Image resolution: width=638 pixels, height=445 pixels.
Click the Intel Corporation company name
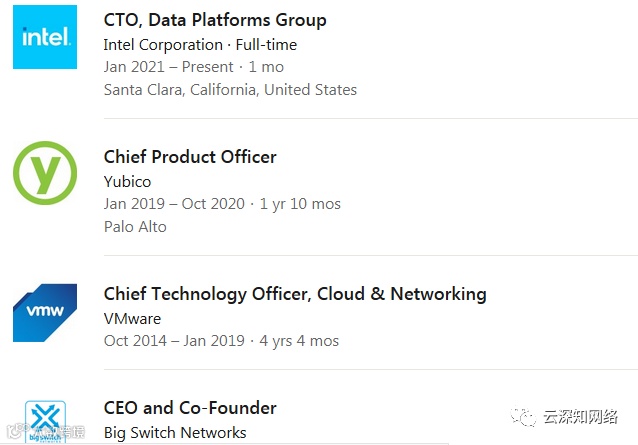click(x=163, y=45)
